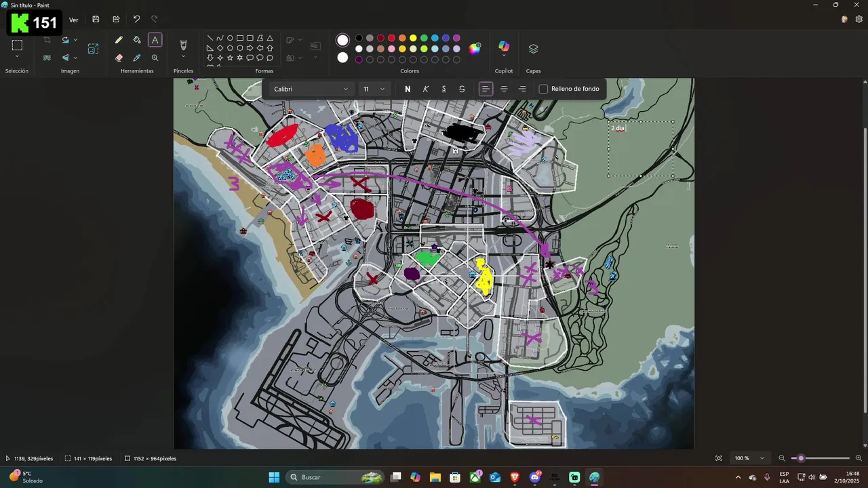Image resolution: width=868 pixels, height=488 pixels.
Task: Toggle Italic text formatting
Action: tap(426, 89)
